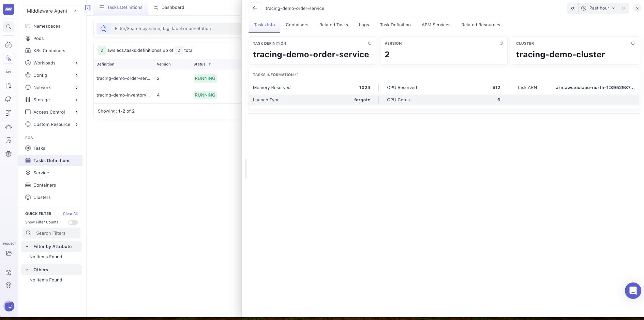Sort by the Status column header
Image resolution: width=644 pixels, height=320 pixels.
coord(202,64)
